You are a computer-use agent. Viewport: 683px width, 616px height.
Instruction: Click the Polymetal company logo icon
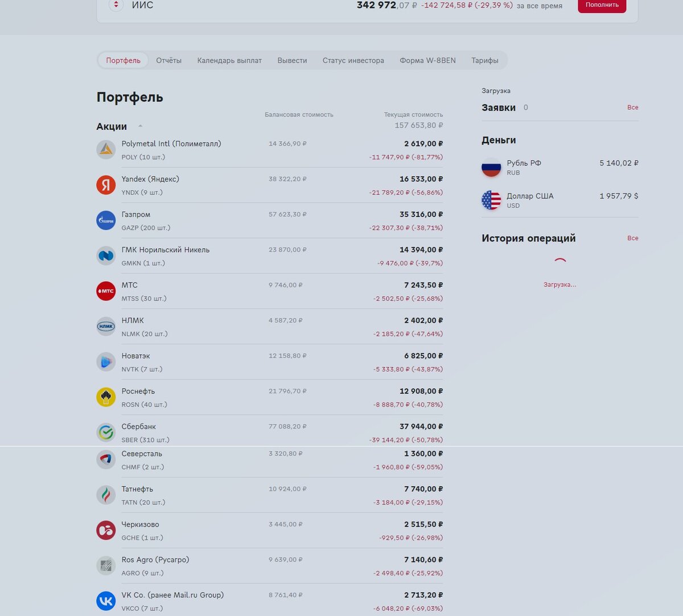click(106, 150)
